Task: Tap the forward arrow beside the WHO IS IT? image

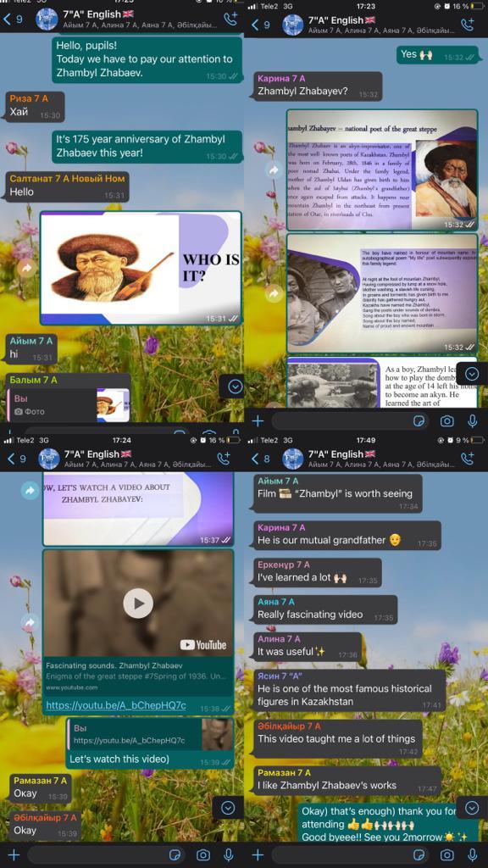Action: point(28,269)
